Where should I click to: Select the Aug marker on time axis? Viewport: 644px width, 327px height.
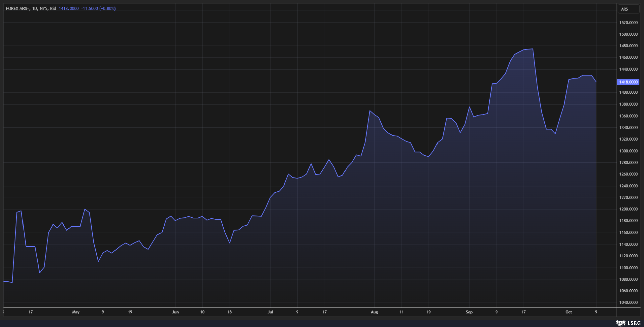coord(374,312)
